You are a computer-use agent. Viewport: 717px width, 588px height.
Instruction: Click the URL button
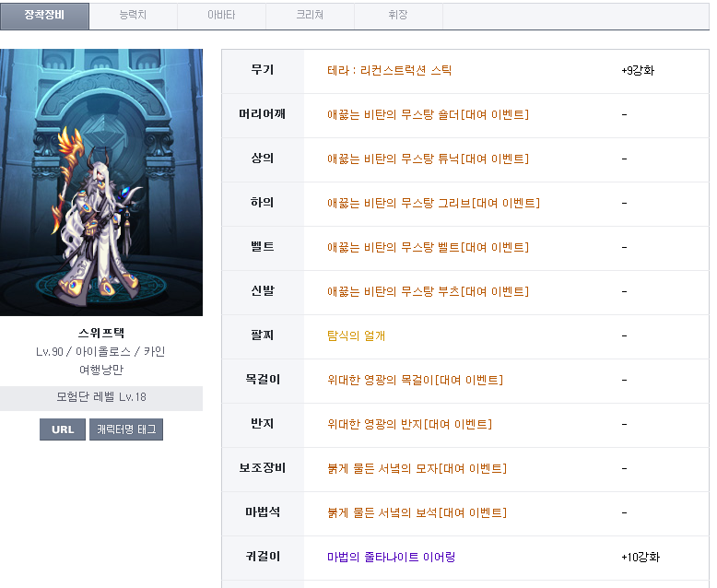pos(63,429)
